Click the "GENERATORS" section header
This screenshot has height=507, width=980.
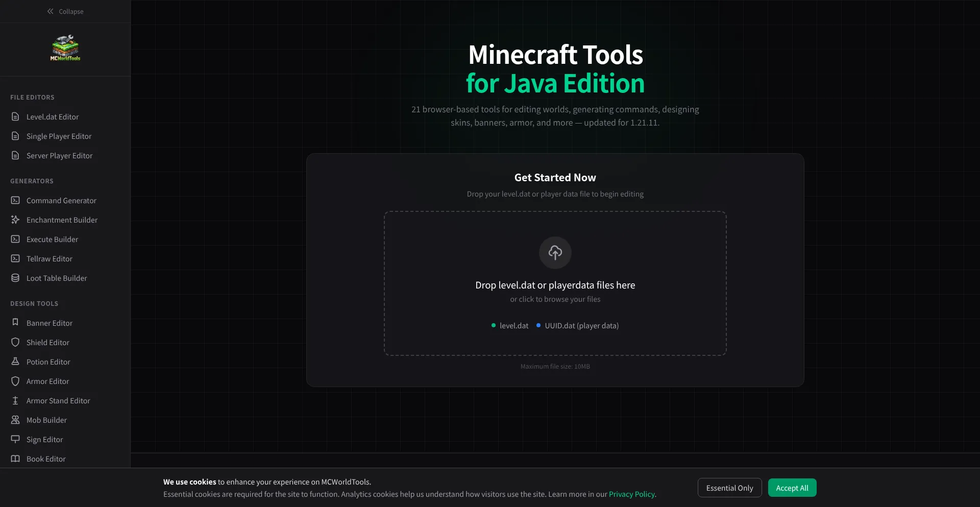tap(32, 181)
